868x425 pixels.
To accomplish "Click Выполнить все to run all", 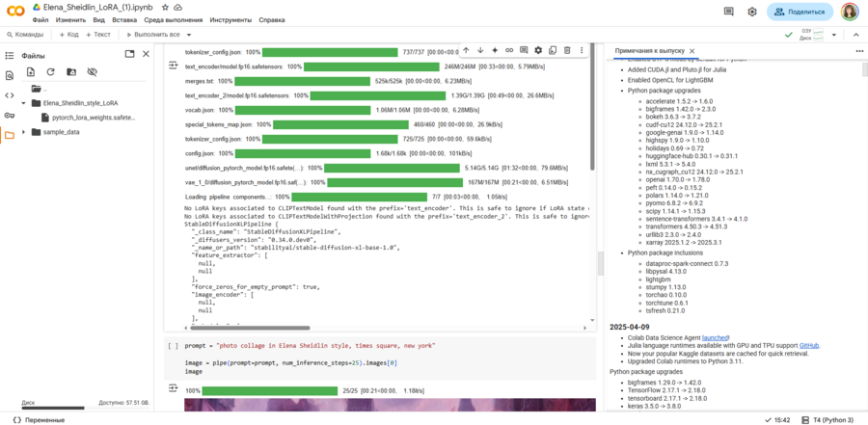I will pos(154,35).
